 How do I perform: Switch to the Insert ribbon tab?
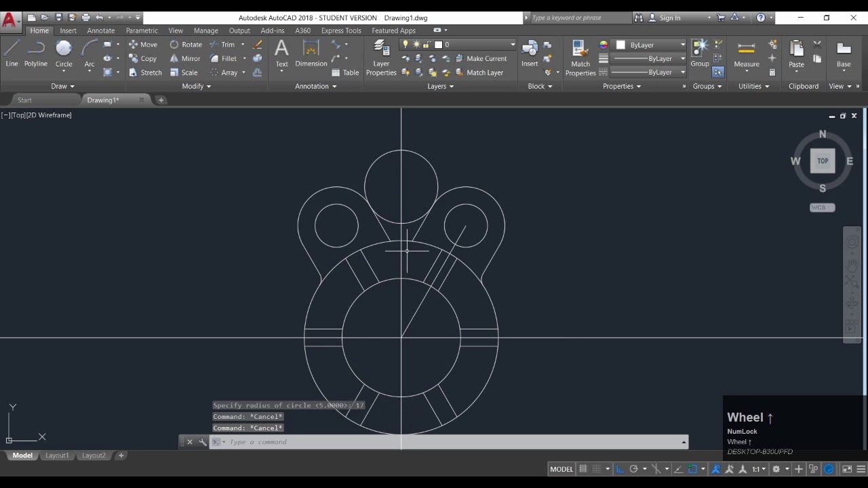coord(68,30)
